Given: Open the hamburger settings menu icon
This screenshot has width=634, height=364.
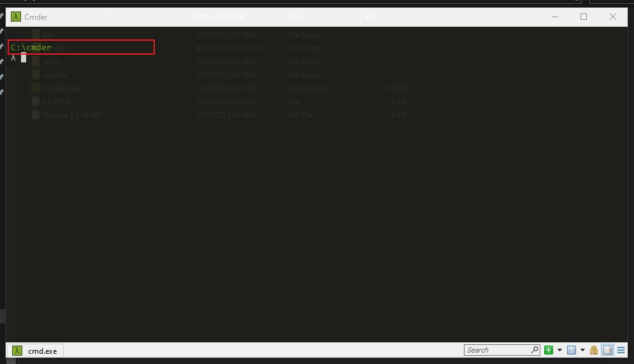Looking at the screenshot, I should tap(621, 350).
